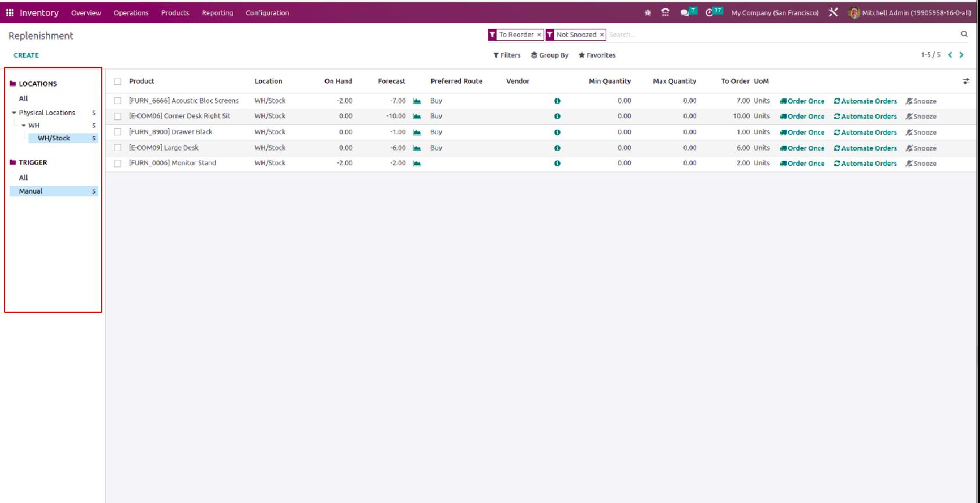Open Mitchell Admin user menu

910,13
